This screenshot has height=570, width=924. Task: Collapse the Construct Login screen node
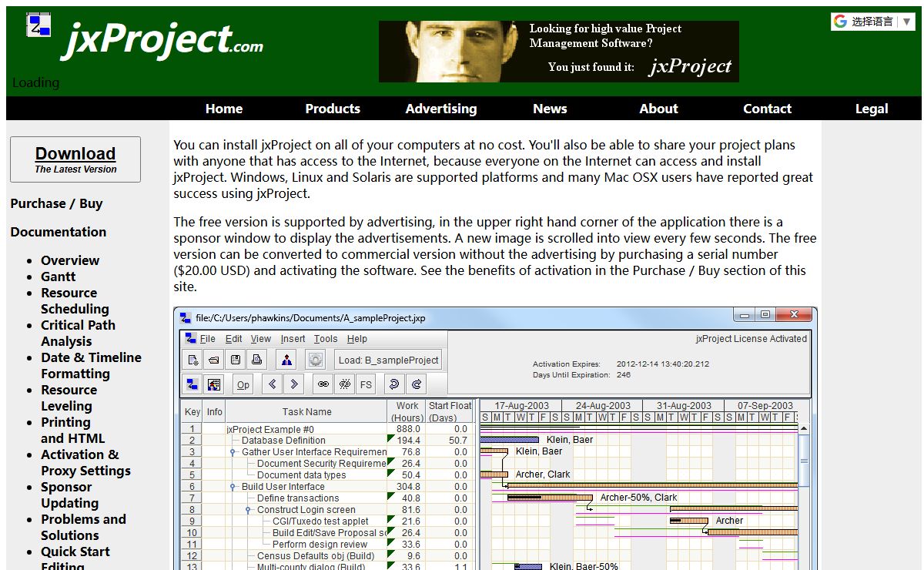(248, 510)
